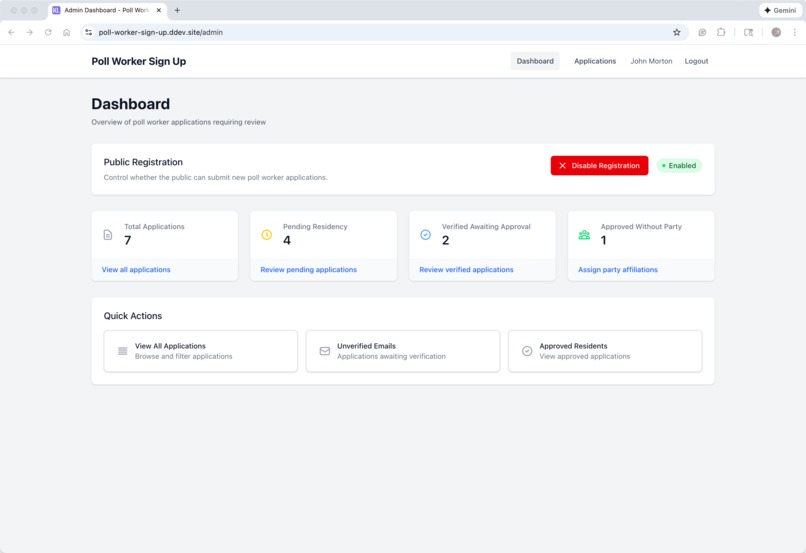806x553 pixels.
Task: Click the John Morton user name
Action: [651, 61]
